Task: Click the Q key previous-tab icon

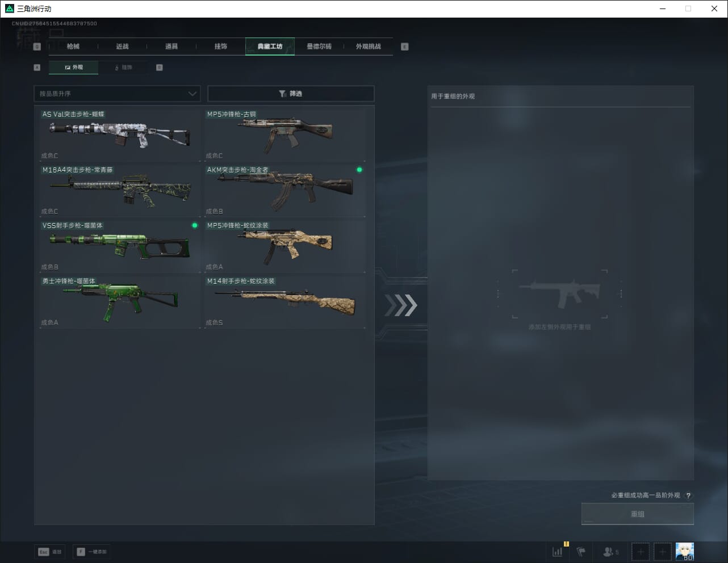Action: click(37, 47)
